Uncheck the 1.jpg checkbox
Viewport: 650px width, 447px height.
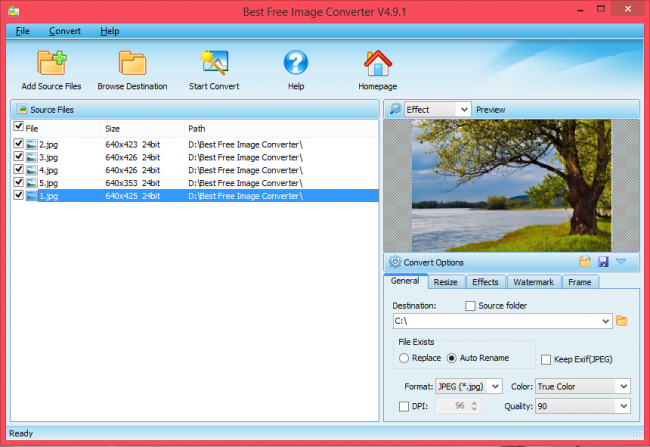point(18,194)
